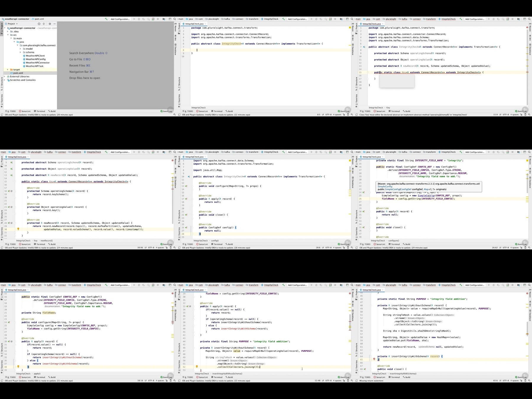532x399 pixels.
Task: Toggle the read-only lock in the 22-minutes-ago status bar
Action: [x=344, y=115]
